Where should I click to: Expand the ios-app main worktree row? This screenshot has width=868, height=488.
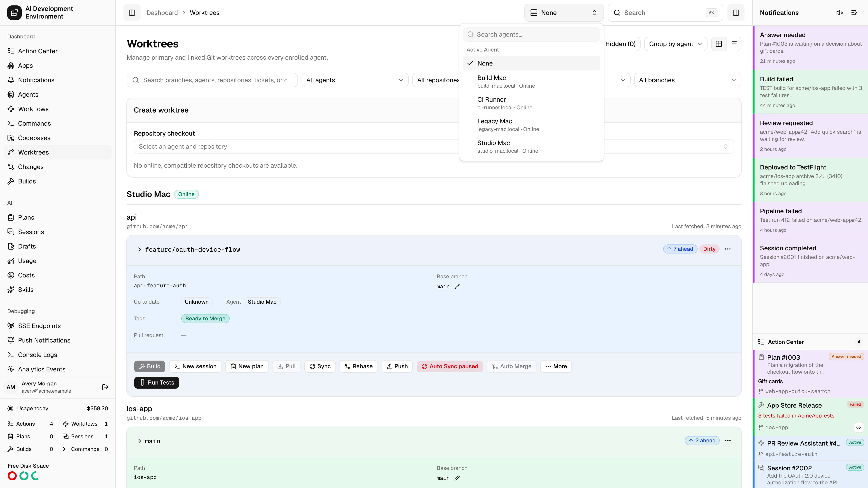tap(139, 441)
